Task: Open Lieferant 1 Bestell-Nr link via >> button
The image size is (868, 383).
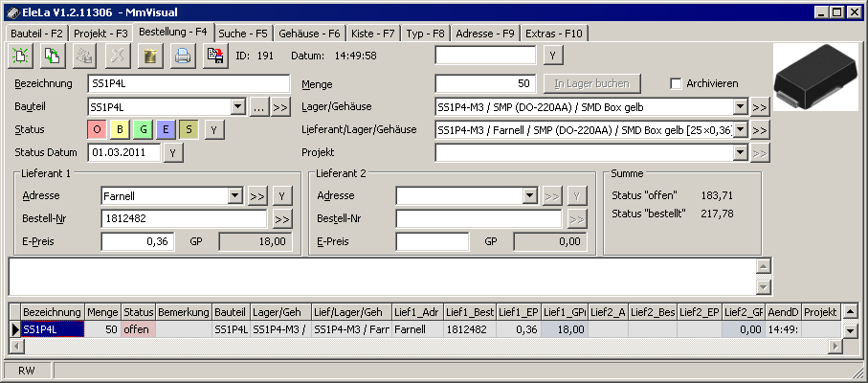Action: (x=281, y=219)
